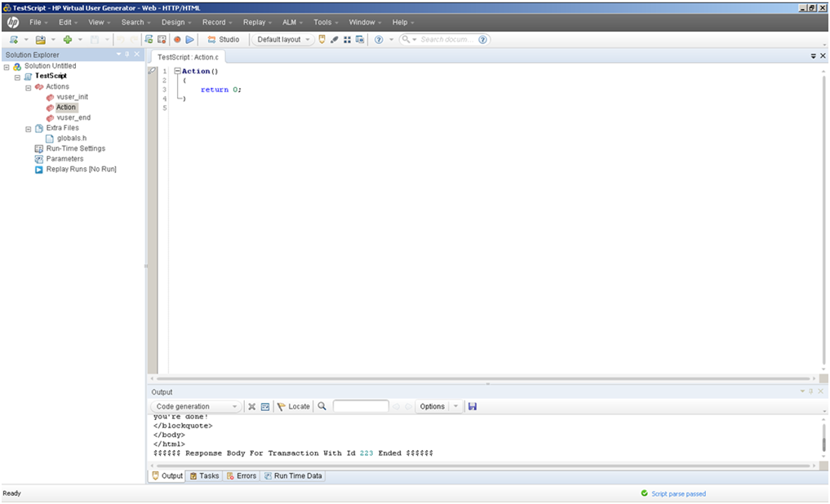
Task: Open the Edit menu
Action: (x=68, y=22)
